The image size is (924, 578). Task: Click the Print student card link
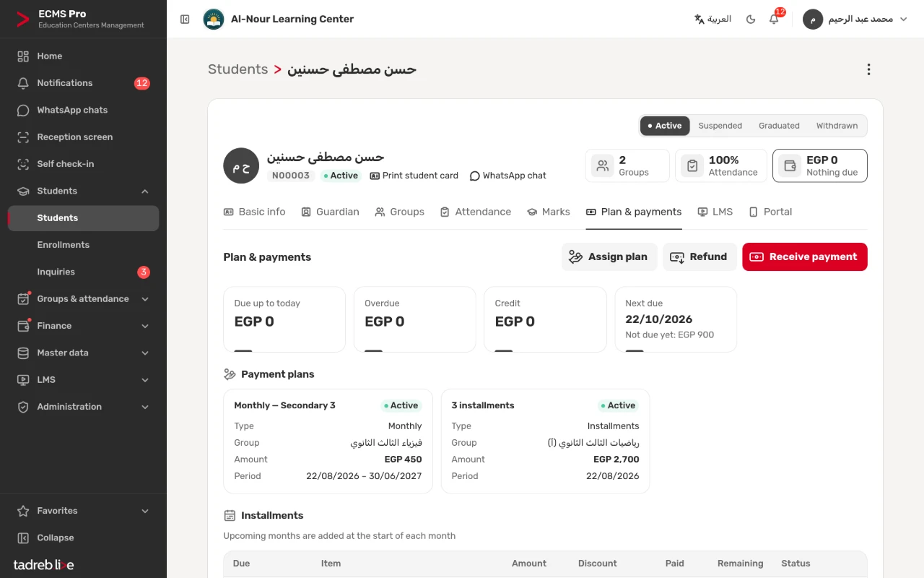tap(414, 176)
